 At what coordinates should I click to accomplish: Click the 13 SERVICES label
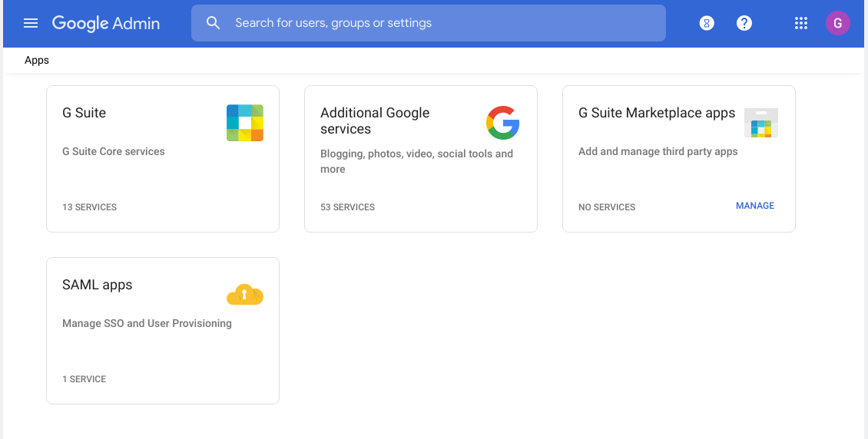90,207
